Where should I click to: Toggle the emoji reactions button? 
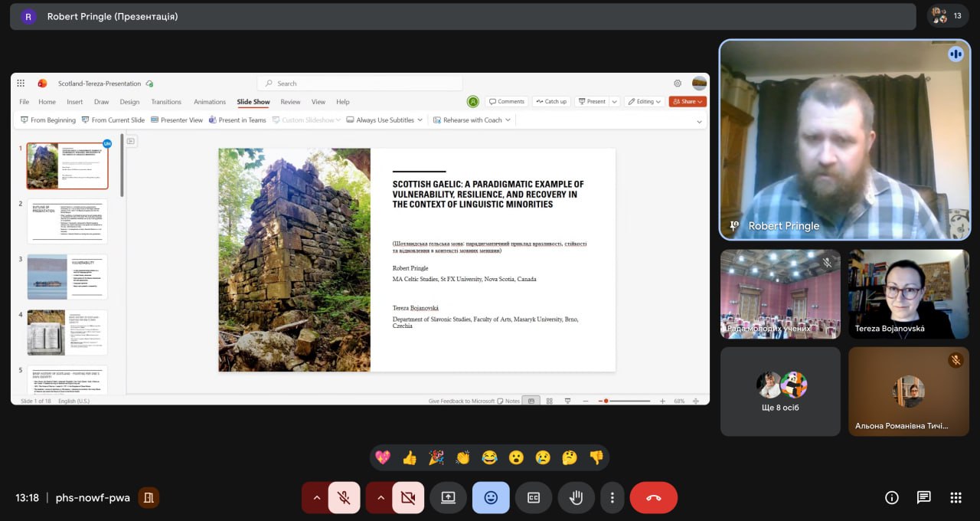[491, 497]
